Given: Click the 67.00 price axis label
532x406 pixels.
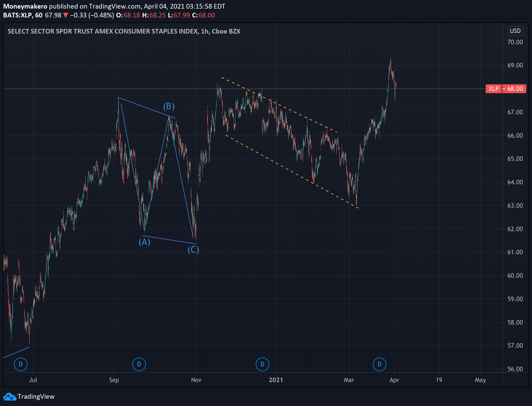Looking at the screenshot, I should [x=515, y=112].
